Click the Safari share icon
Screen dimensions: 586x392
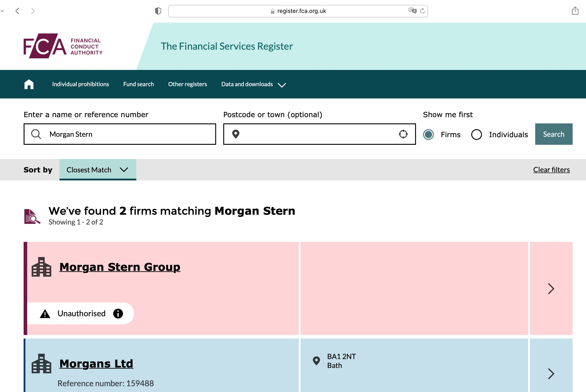[x=575, y=11]
